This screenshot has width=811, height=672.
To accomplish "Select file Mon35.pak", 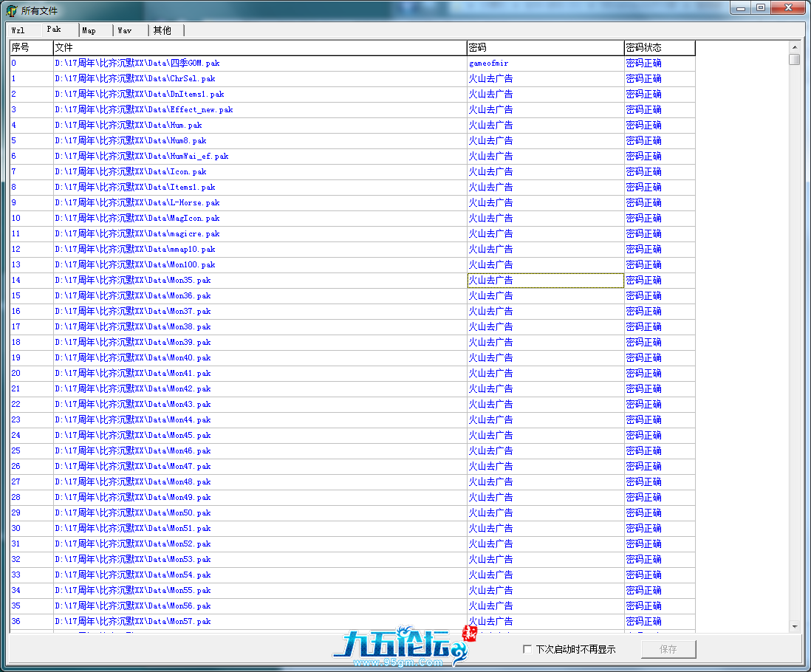I will pyautogui.click(x=260, y=280).
